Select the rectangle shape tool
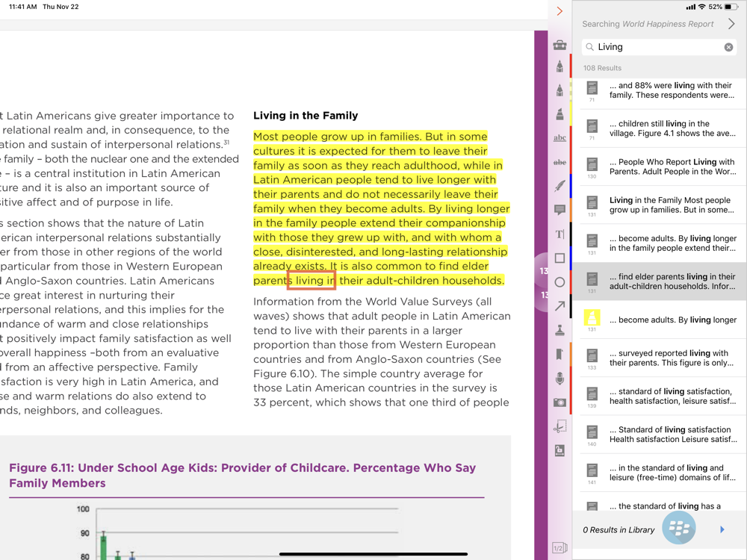Image resolution: width=747 pixels, height=560 pixels. 560,258
